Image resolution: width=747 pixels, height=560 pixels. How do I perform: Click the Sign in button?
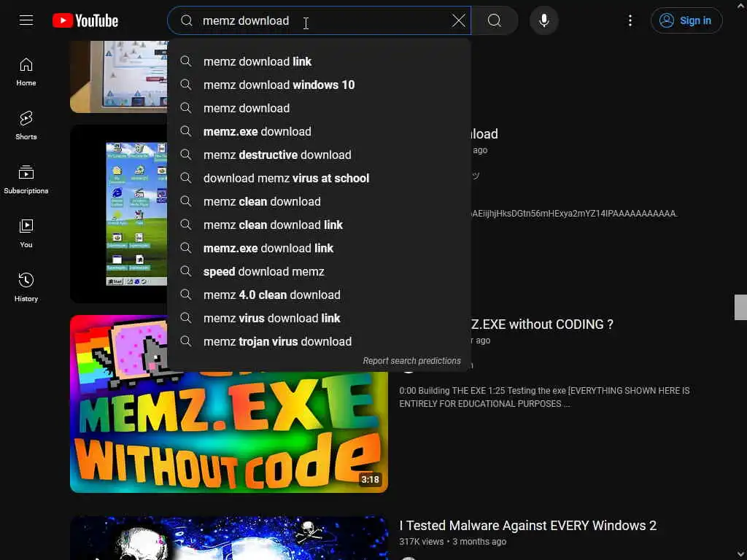coord(686,20)
